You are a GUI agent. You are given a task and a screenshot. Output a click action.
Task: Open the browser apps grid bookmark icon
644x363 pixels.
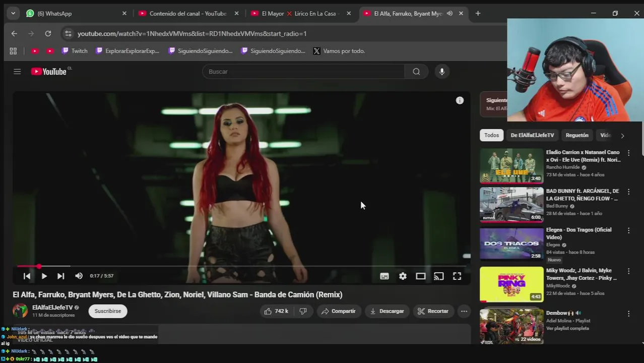click(13, 51)
